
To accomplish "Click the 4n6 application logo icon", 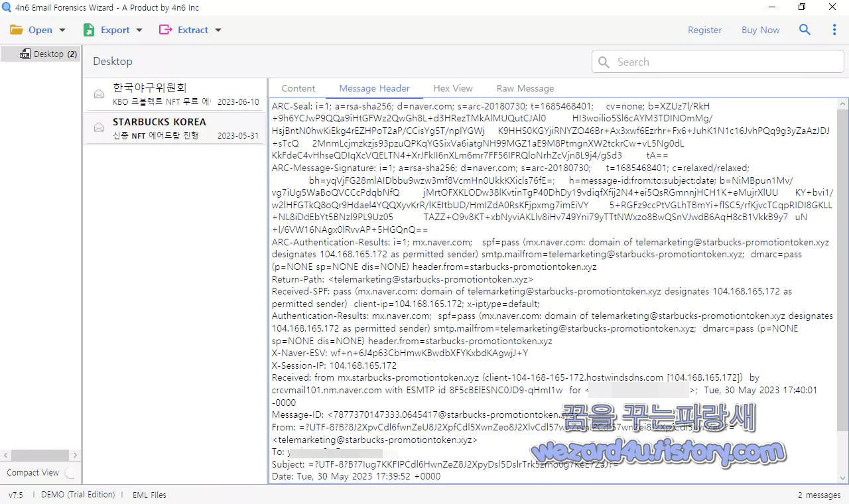I will click(x=7, y=7).
